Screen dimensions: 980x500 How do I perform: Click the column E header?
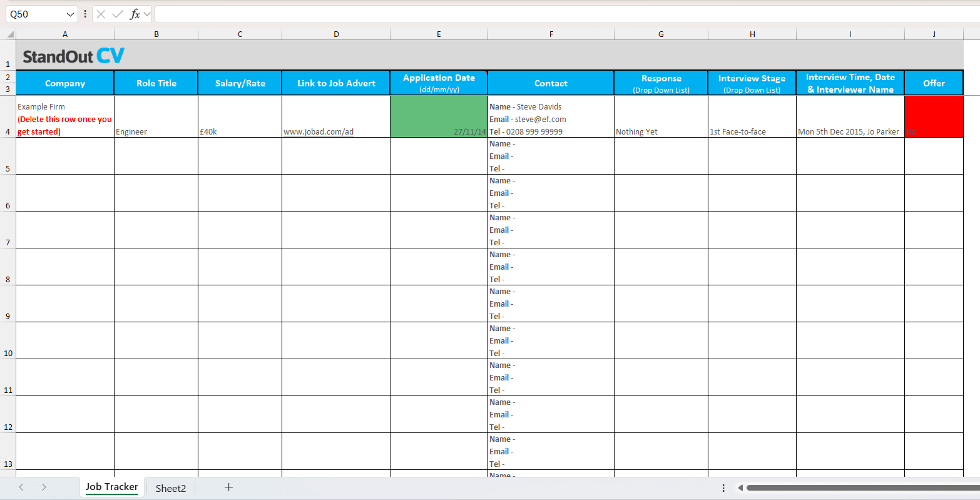(438, 34)
